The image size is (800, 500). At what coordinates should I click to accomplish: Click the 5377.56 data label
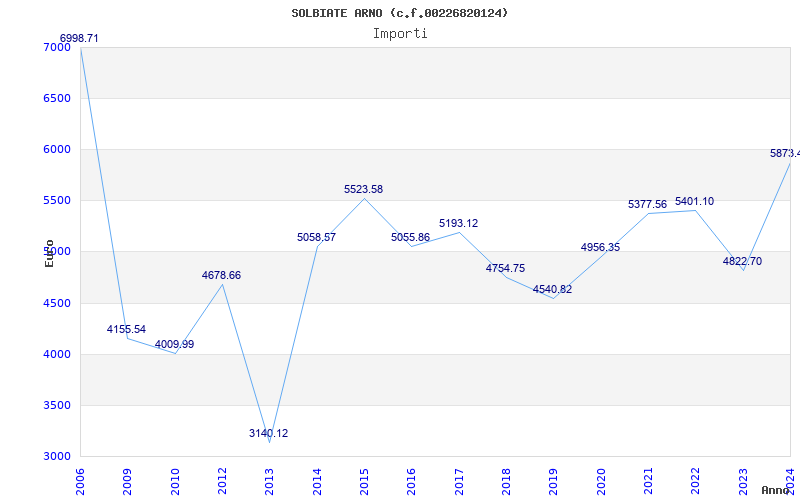click(x=647, y=205)
